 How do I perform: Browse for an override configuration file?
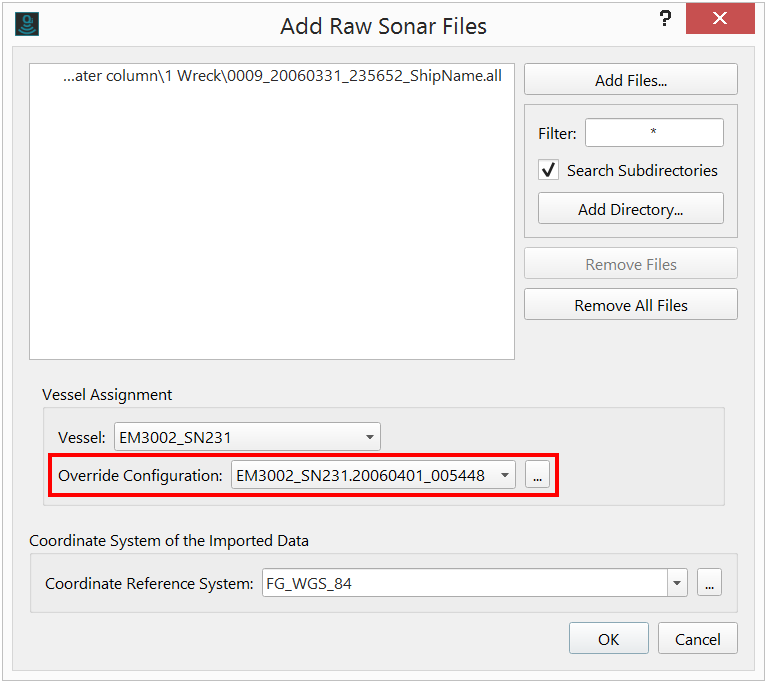(x=538, y=476)
